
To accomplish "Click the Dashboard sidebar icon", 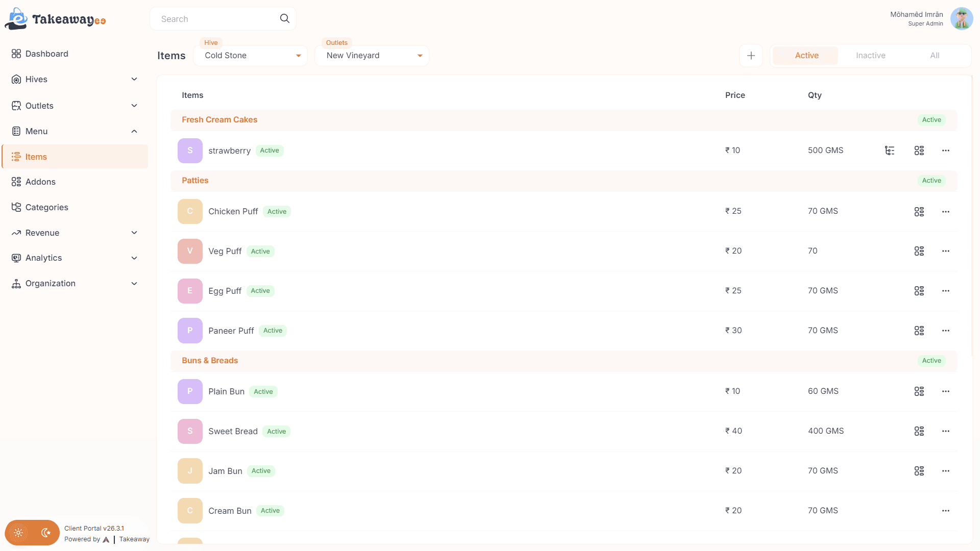I will (16, 54).
